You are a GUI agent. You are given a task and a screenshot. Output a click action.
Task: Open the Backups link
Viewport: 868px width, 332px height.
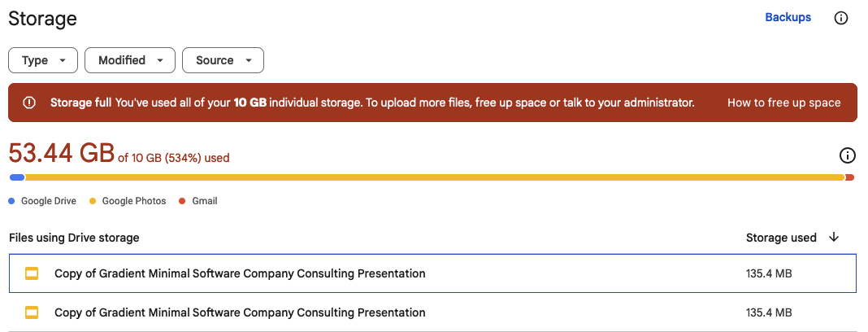788,17
